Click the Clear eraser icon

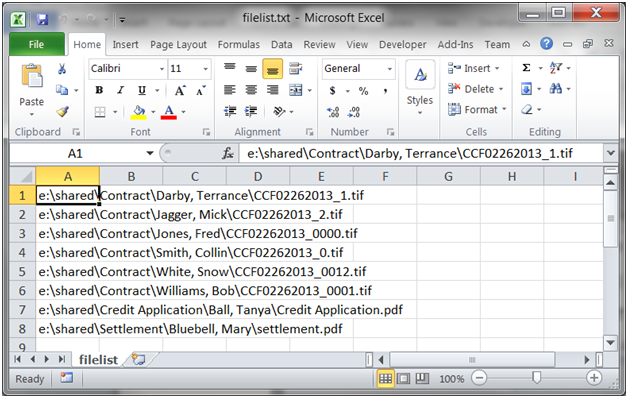coord(527,109)
